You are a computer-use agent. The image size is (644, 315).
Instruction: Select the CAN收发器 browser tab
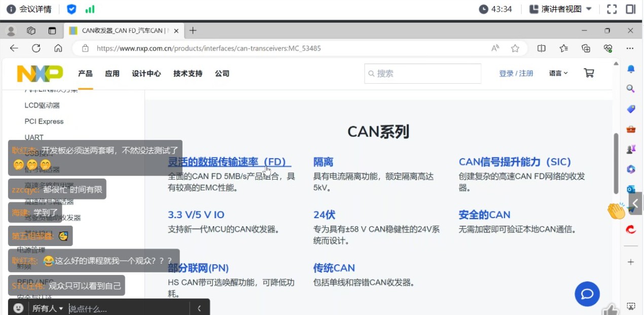coord(123,31)
